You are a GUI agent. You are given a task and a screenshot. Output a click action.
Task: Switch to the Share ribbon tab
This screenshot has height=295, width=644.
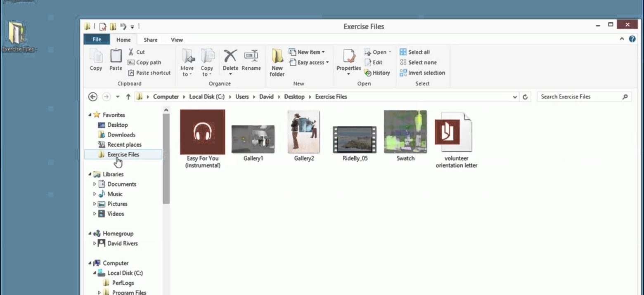[150, 40]
